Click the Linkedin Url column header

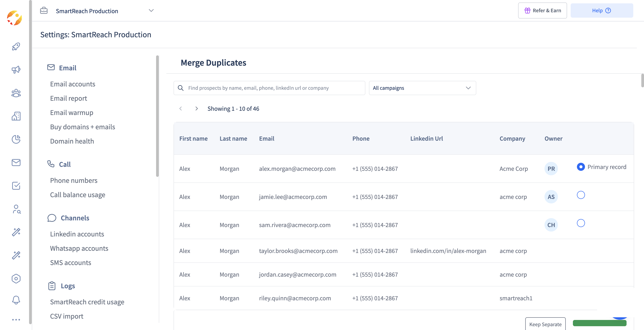pos(426,138)
